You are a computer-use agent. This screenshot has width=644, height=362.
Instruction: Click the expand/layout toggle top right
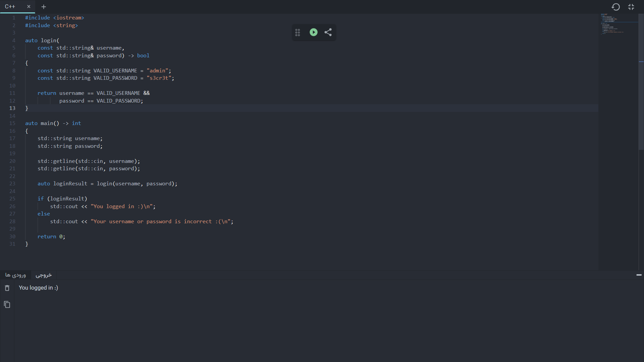click(631, 7)
